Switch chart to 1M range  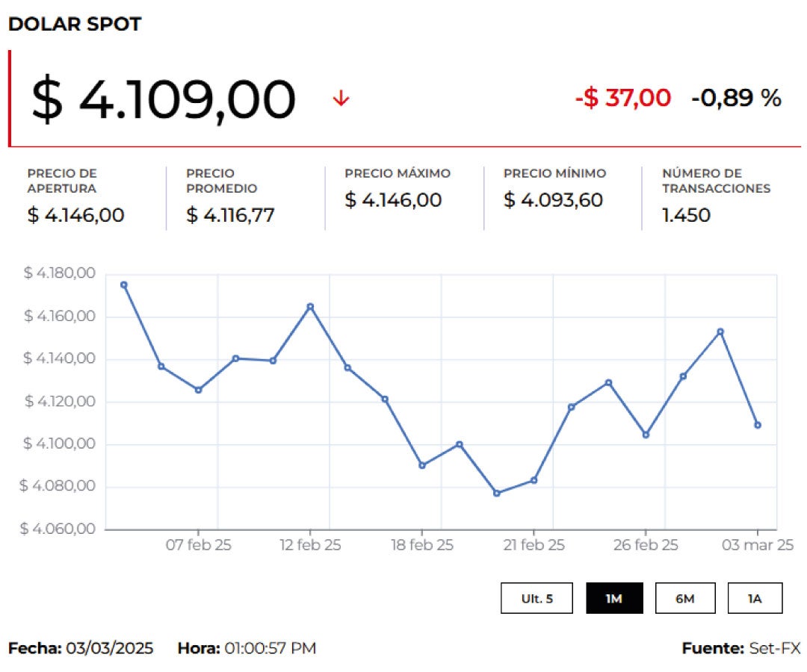[614, 598]
